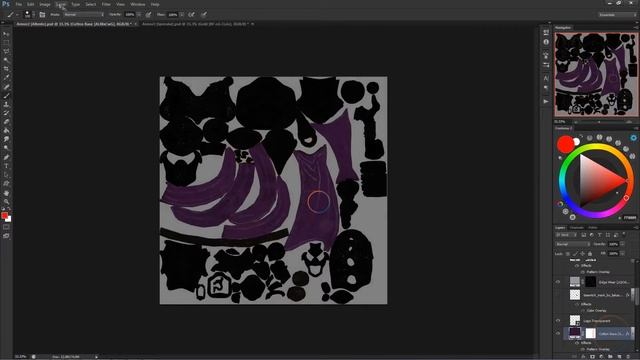Image resolution: width=640 pixels, height=360 pixels.
Task: Toggle topmost Pattern Overlay effect visibility
Action: point(583,272)
